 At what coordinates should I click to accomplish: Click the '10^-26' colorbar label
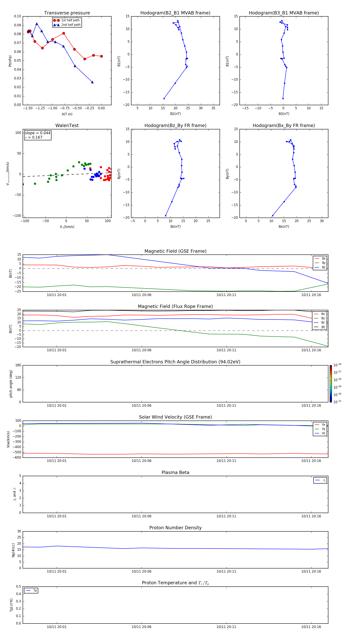point(337,365)
